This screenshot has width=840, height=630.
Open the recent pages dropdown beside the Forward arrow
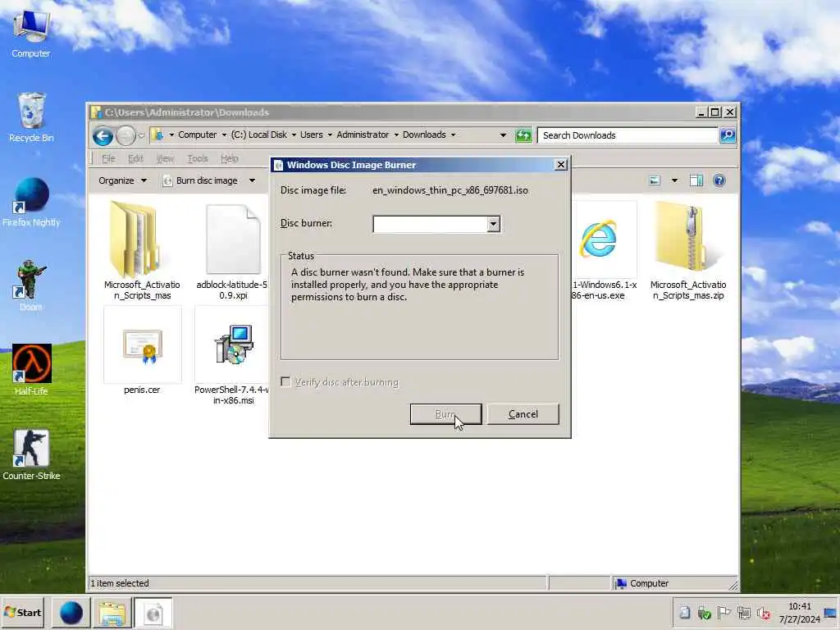[x=141, y=135]
